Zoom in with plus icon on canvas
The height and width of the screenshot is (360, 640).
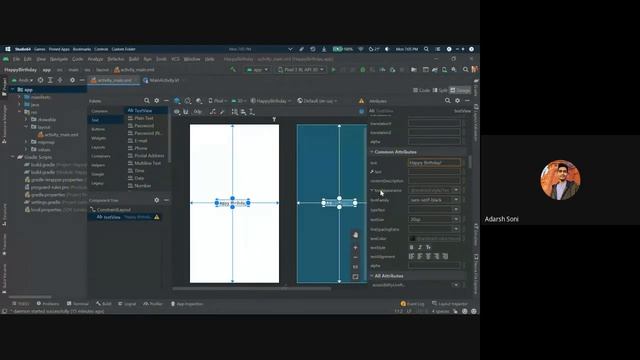pyautogui.click(x=356, y=248)
